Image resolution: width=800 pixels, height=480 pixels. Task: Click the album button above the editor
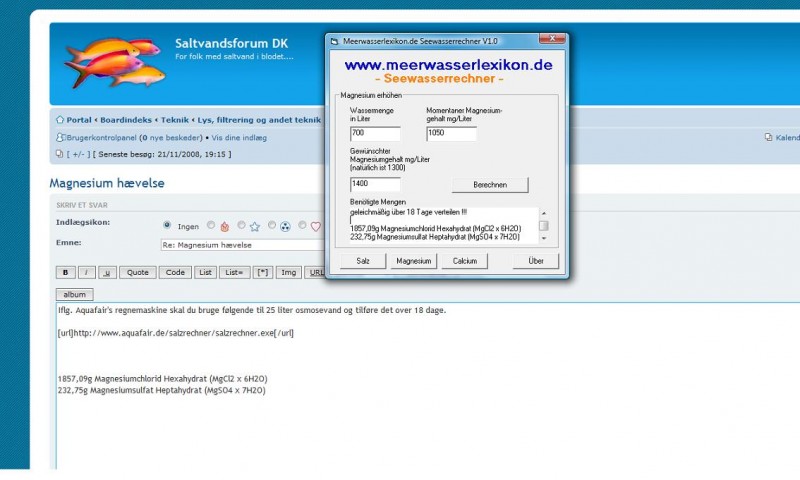coord(75,295)
